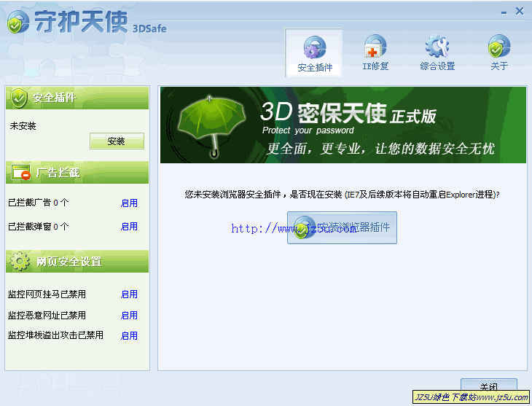Select the 安全插件 tab label
Viewport: 532px width, 406px height.
[315, 68]
